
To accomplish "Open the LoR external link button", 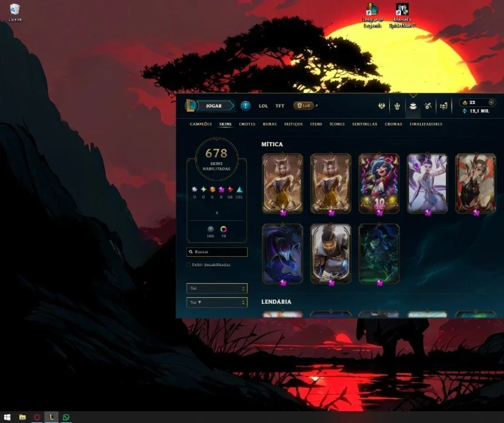I will click(x=303, y=105).
